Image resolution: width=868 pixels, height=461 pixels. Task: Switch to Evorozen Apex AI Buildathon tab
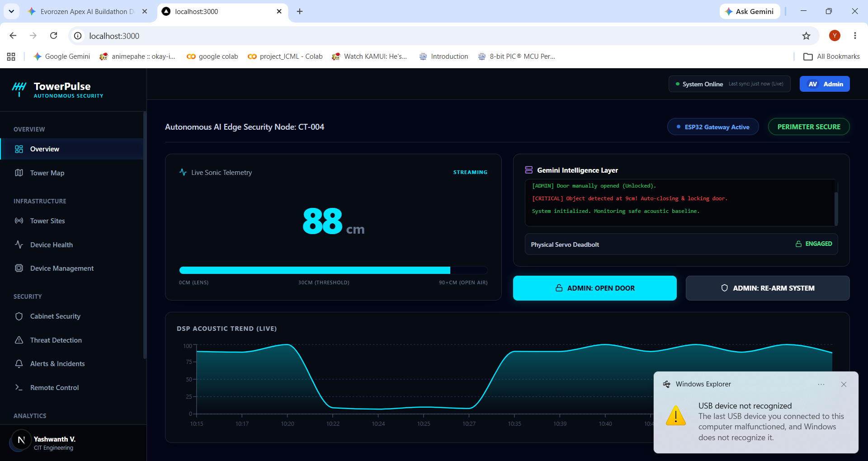click(x=87, y=12)
